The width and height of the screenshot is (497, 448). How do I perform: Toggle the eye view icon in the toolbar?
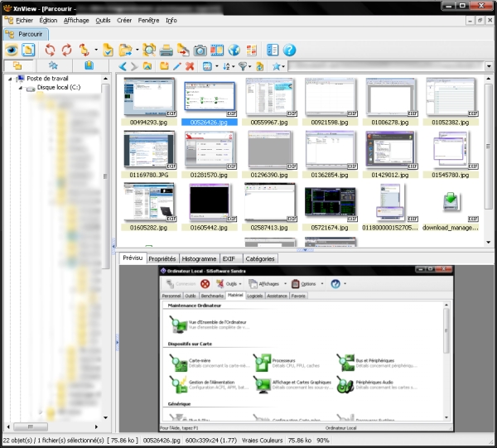[12, 50]
